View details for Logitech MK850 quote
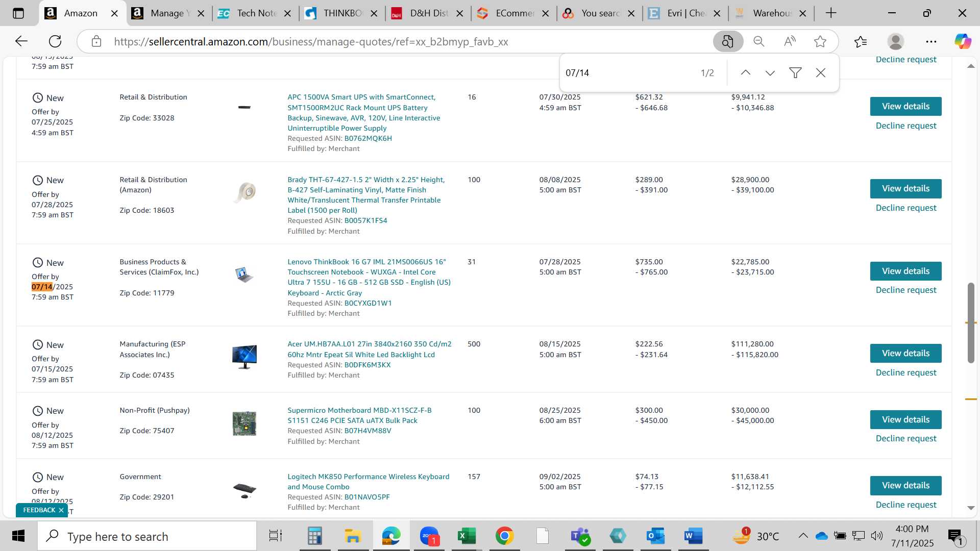980x551 pixels. (x=905, y=485)
